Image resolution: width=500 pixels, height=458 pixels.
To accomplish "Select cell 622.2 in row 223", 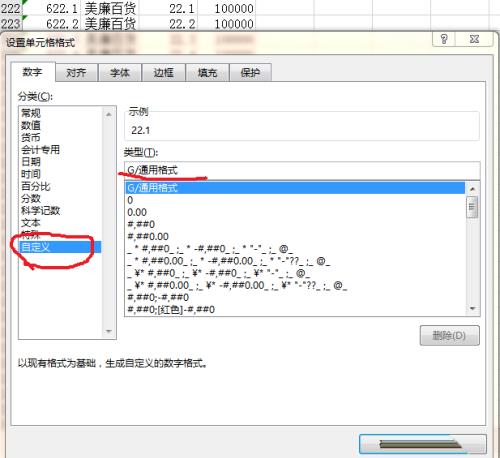I will [51, 24].
